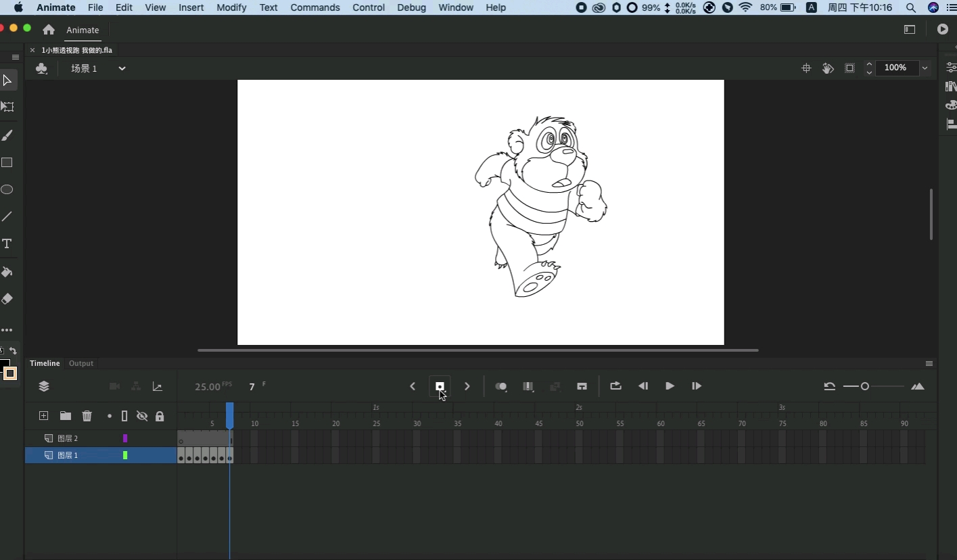Click the center frame button
957x560 pixels.
(x=582, y=386)
